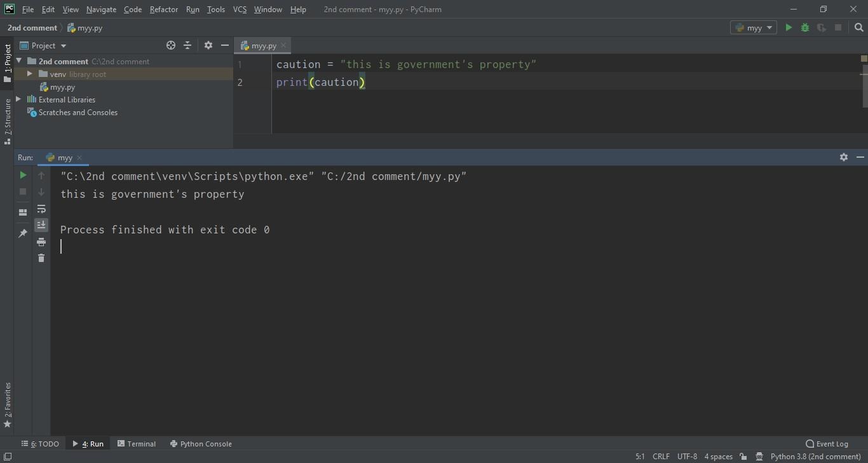868x463 pixels.
Task: Clear the console with the trash icon
Action: (x=41, y=258)
